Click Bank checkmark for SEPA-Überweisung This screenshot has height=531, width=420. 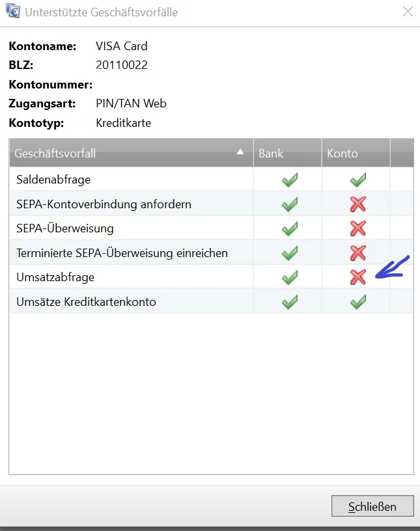[290, 228]
